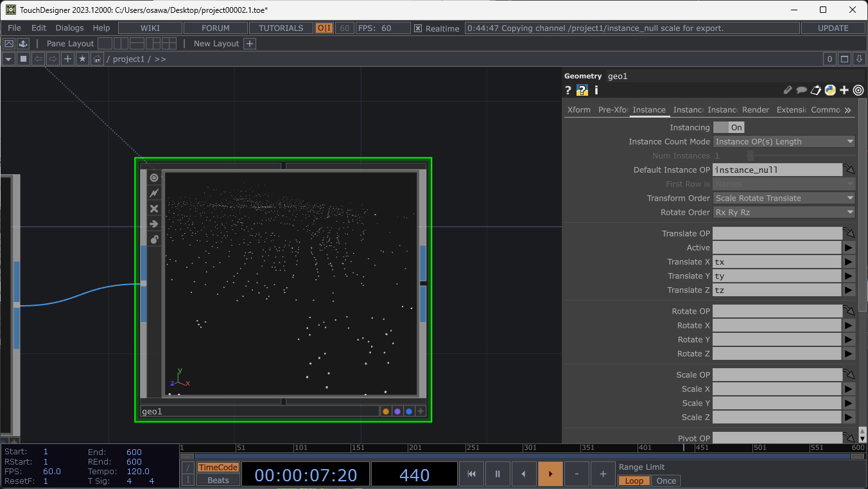The height and width of the screenshot is (489, 868).
Task: Open the WIKI button
Action: pos(150,28)
